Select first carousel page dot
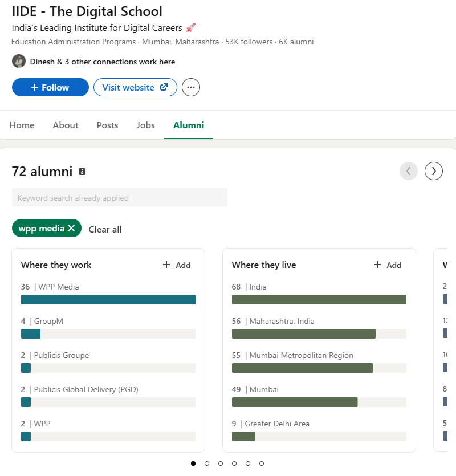 193,463
